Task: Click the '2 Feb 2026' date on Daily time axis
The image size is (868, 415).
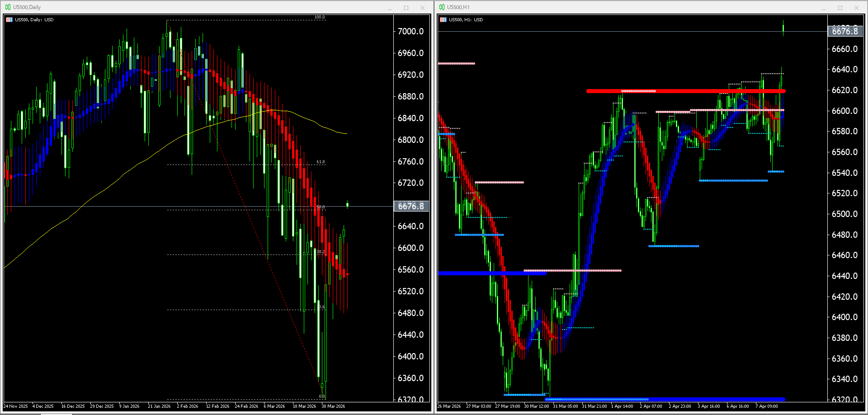Action: (x=188, y=406)
